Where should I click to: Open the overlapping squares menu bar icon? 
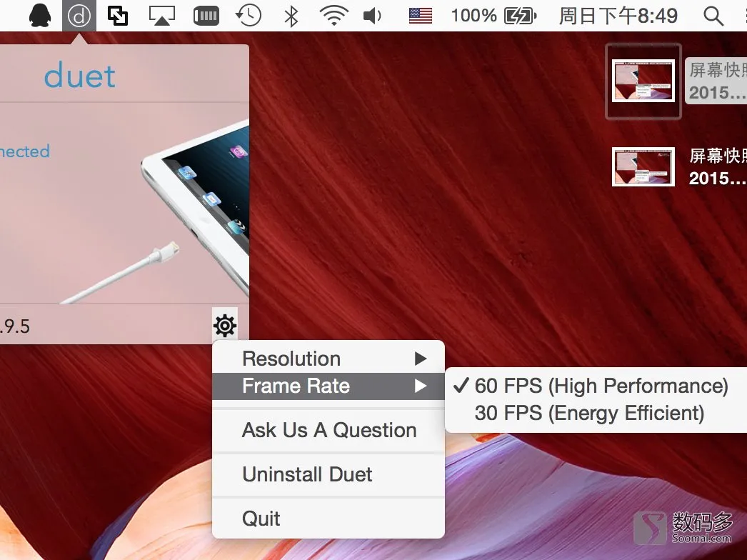click(x=118, y=16)
